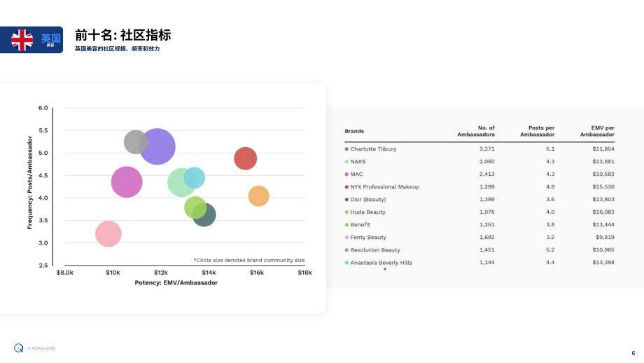Select the red NYX bubble

(246, 158)
